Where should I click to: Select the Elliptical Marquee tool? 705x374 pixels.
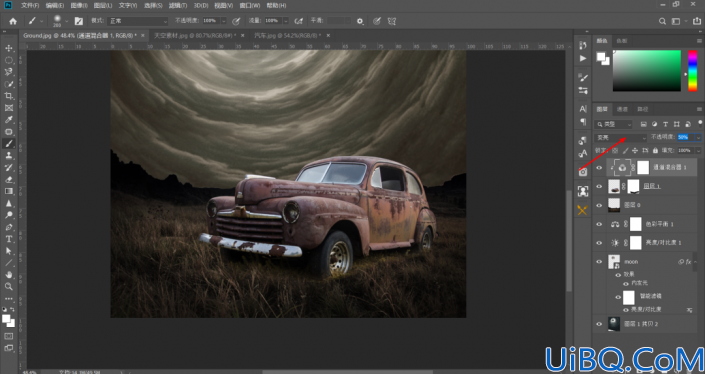pyautogui.click(x=9, y=60)
